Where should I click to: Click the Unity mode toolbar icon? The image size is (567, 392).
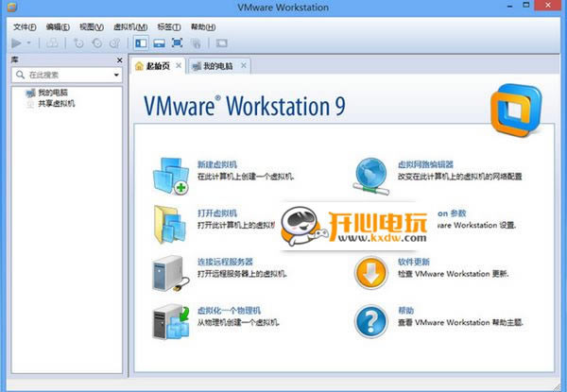coord(196,43)
